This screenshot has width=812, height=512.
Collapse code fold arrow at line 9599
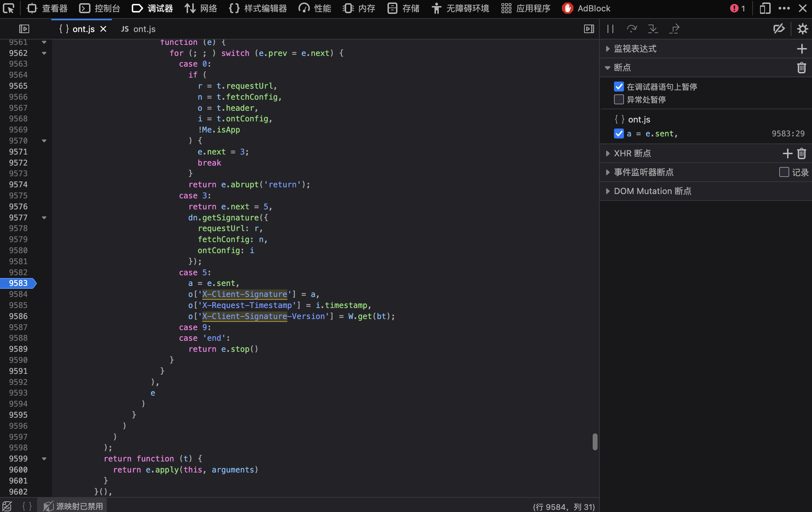[44, 459]
